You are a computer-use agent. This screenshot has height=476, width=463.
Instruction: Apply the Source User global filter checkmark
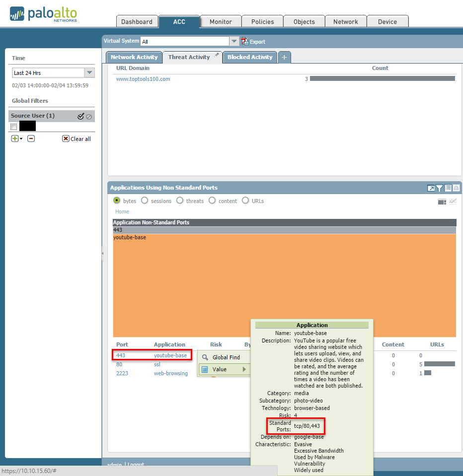pos(80,116)
